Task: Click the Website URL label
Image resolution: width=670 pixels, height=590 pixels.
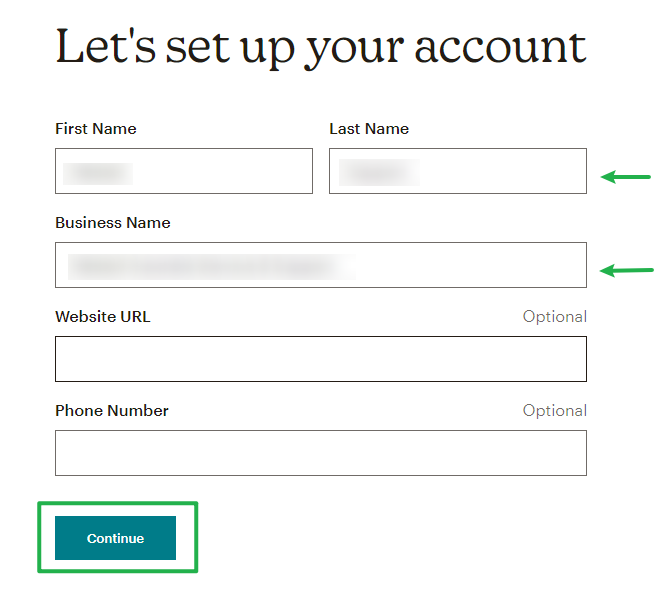Action: 103,317
